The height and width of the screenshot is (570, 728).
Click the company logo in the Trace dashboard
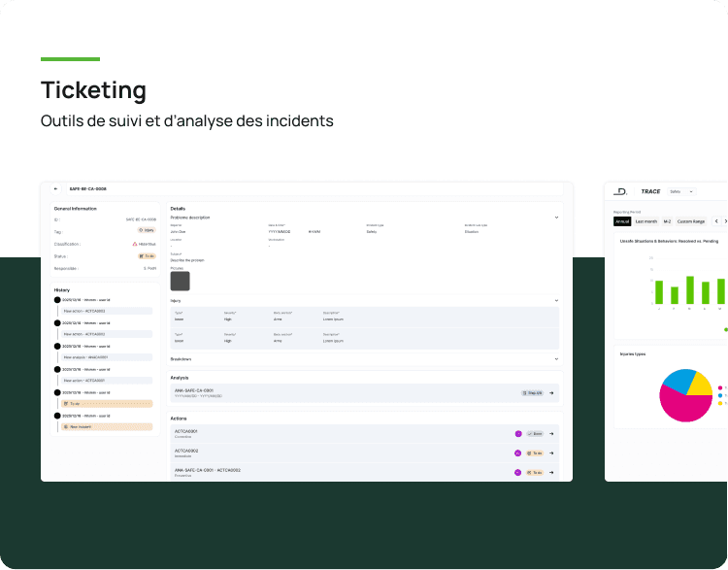tap(620, 191)
